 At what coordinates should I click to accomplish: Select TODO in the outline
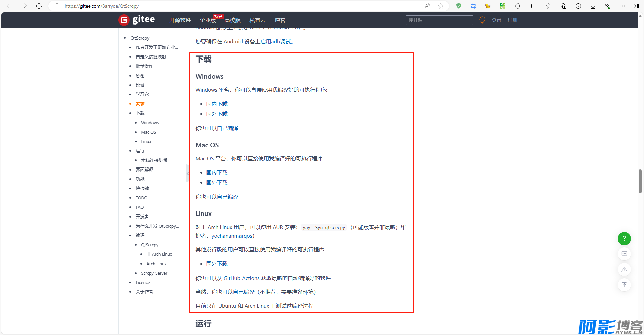click(x=141, y=198)
